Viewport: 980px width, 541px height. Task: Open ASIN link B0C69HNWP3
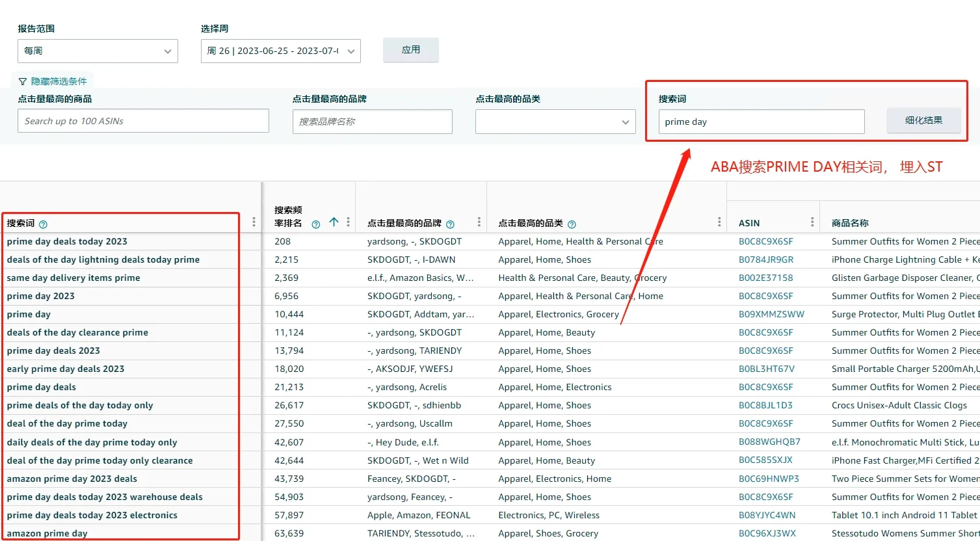pyautogui.click(x=769, y=479)
